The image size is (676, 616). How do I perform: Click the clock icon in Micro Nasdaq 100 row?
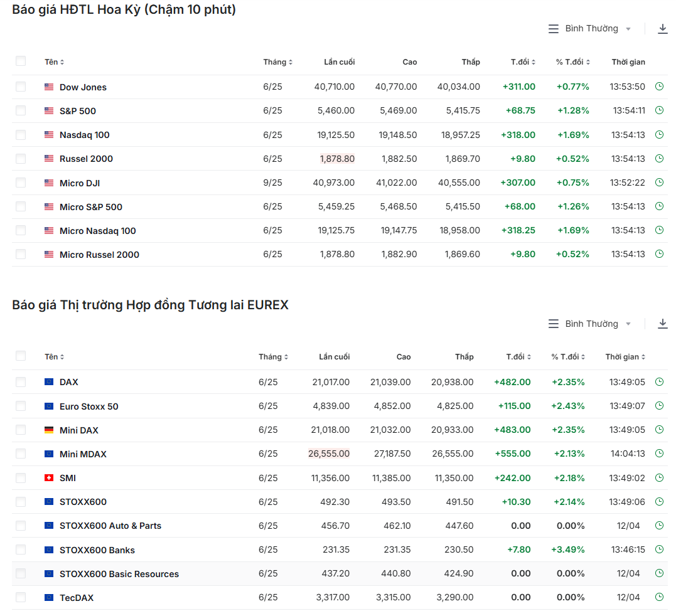click(x=659, y=230)
